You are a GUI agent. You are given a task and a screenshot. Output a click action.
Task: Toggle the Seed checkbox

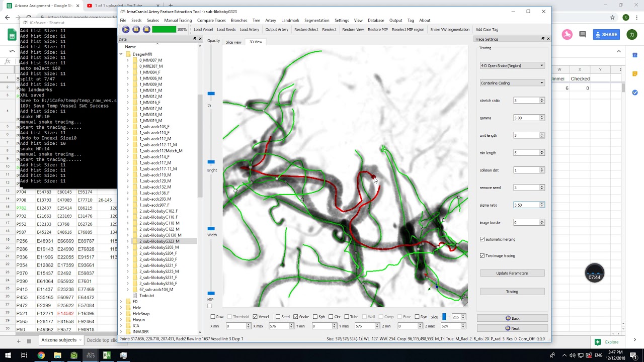pyautogui.click(x=278, y=317)
